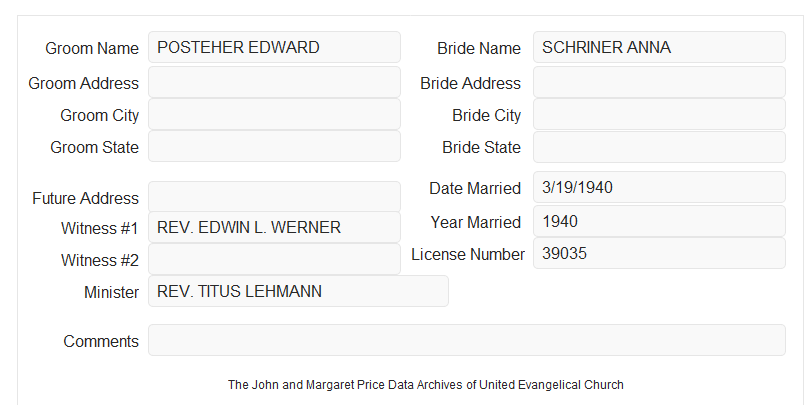The width and height of the screenshot is (805, 405).
Task: Click the empty Groom Address field
Action: [274, 82]
